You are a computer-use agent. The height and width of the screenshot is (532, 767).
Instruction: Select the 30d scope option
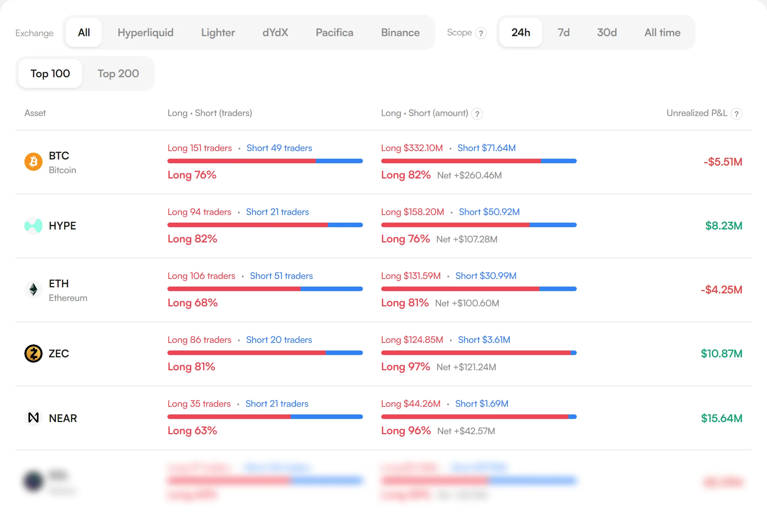607,32
